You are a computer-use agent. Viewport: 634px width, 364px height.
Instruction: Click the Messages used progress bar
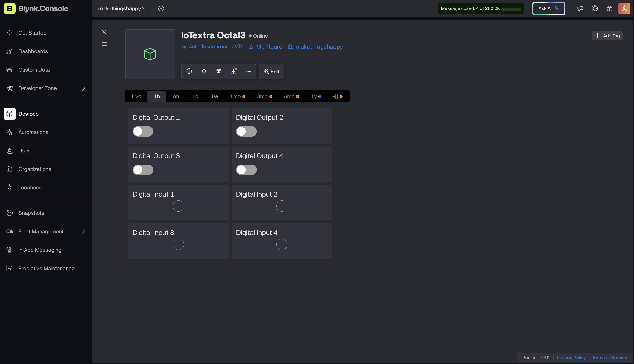(512, 9)
